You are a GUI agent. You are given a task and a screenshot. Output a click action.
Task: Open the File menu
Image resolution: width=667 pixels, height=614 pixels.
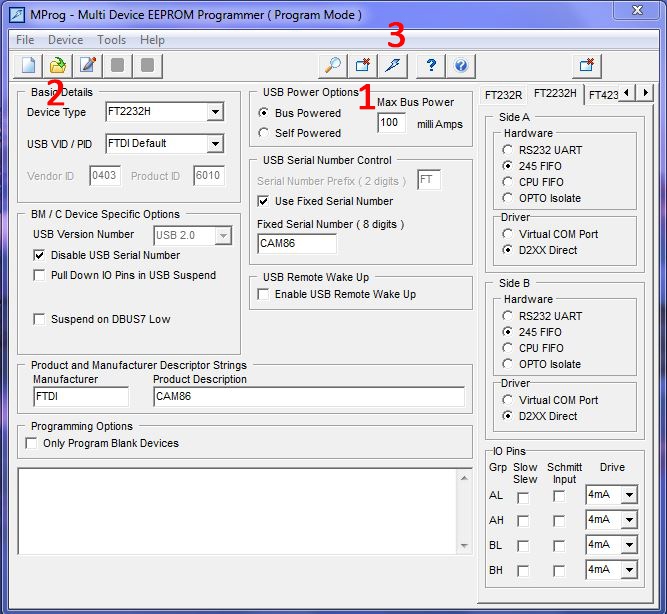(25, 40)
